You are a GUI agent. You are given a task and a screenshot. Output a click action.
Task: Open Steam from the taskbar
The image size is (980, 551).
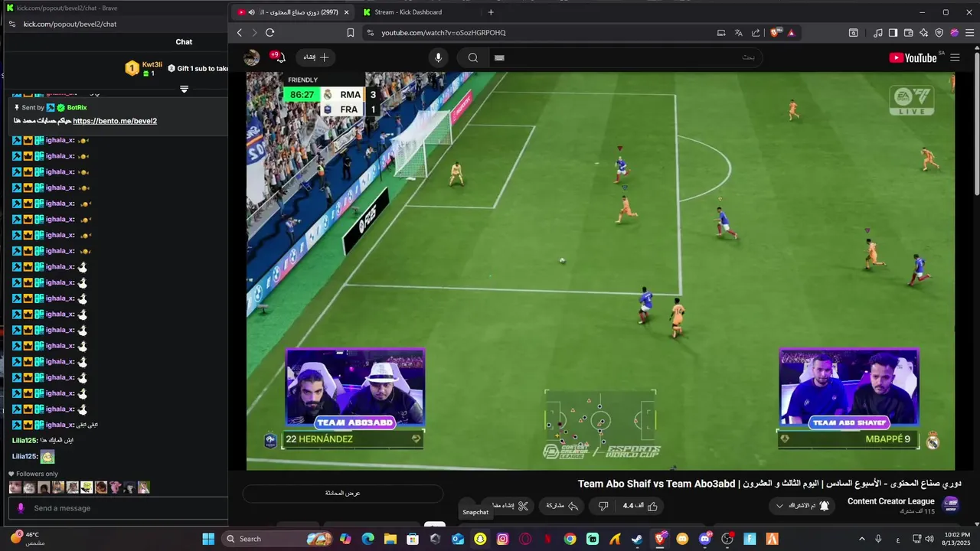(637, 539)
